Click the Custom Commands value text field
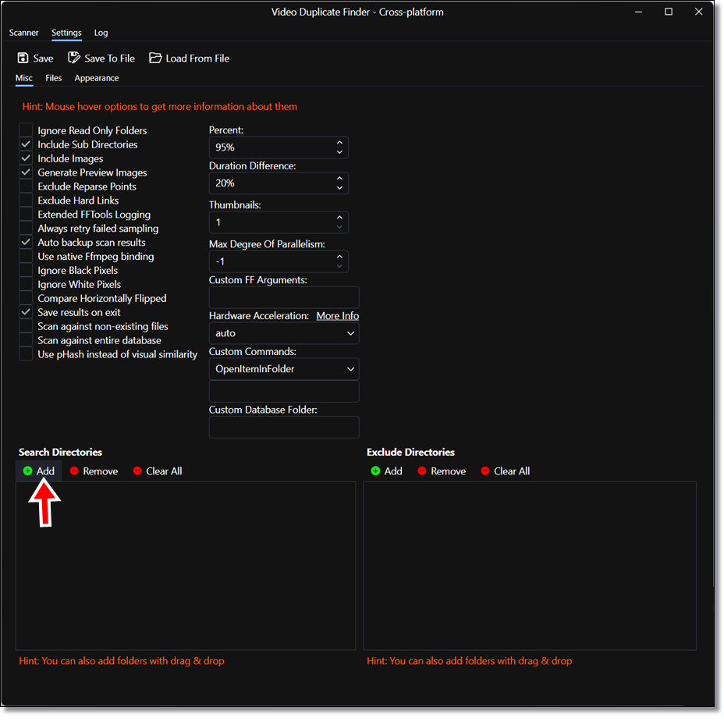Viewport: 724px width, 728px height. 283,392
